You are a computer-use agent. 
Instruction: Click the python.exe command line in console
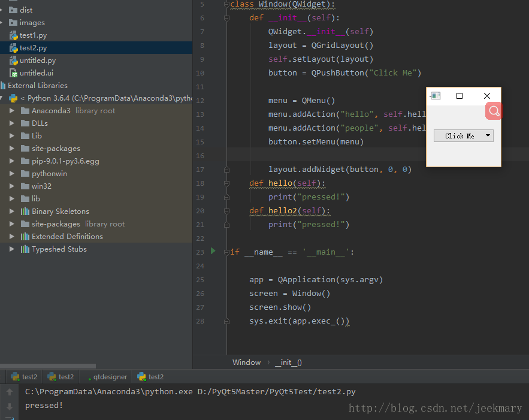[x=191, y=392]
